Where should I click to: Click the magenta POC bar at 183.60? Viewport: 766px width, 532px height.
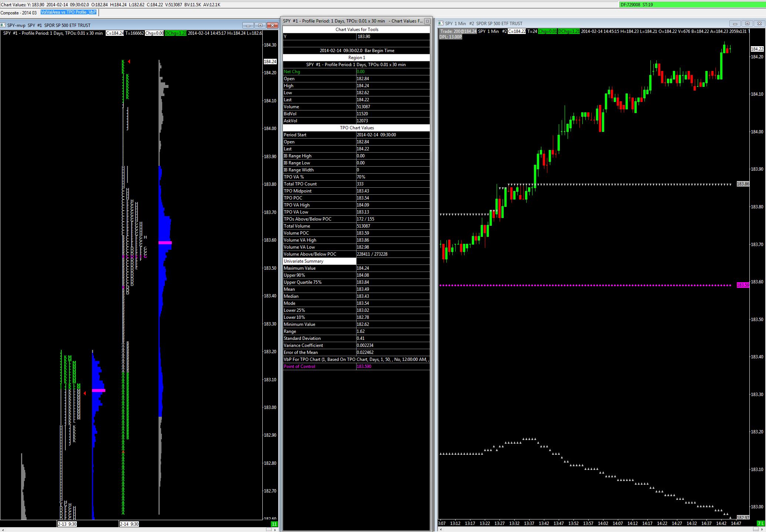[x=165, y=243]
